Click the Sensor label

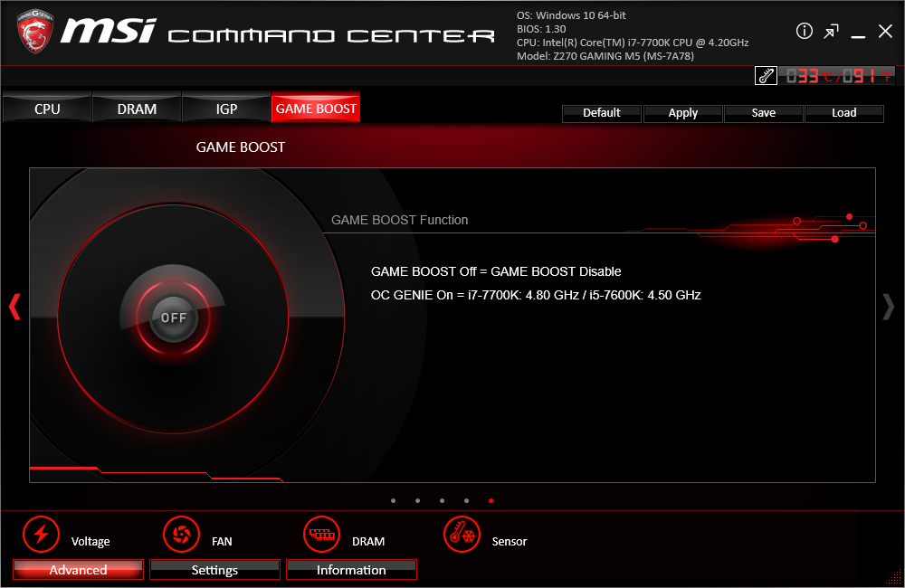[x=509, y=541]
